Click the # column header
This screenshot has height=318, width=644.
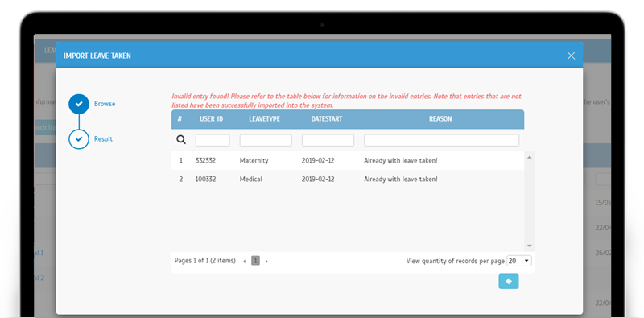click(x=180, y=118)
